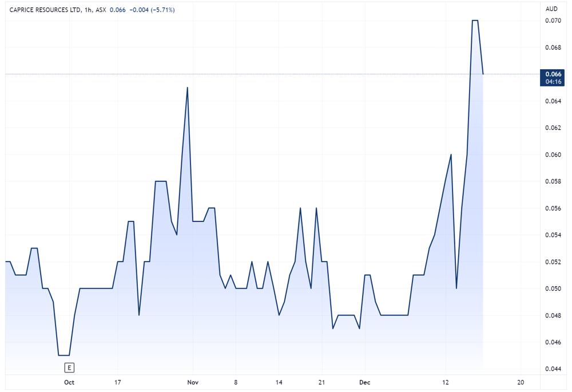Click the 0.058 price axis label

click(553, 181)
